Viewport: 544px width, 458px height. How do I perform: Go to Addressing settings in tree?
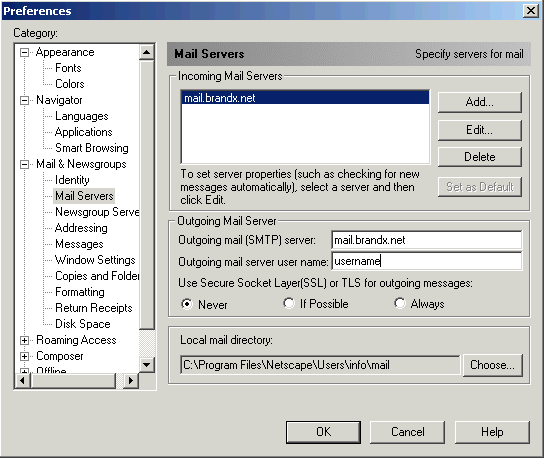point(81,228)
